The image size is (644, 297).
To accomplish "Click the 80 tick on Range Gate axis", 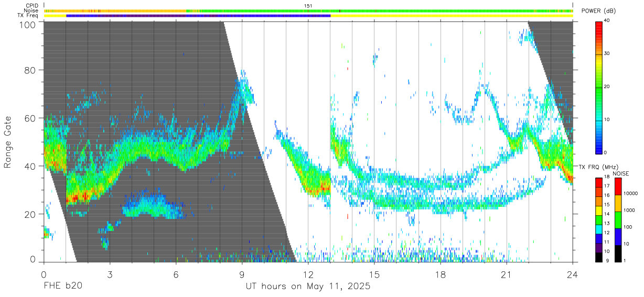I will (30, 70).
